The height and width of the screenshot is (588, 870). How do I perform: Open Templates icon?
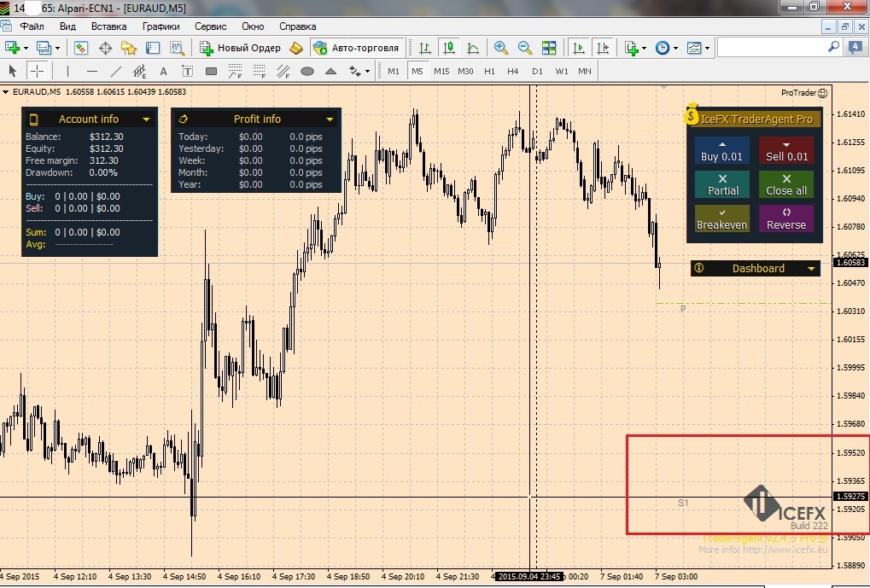693,49
